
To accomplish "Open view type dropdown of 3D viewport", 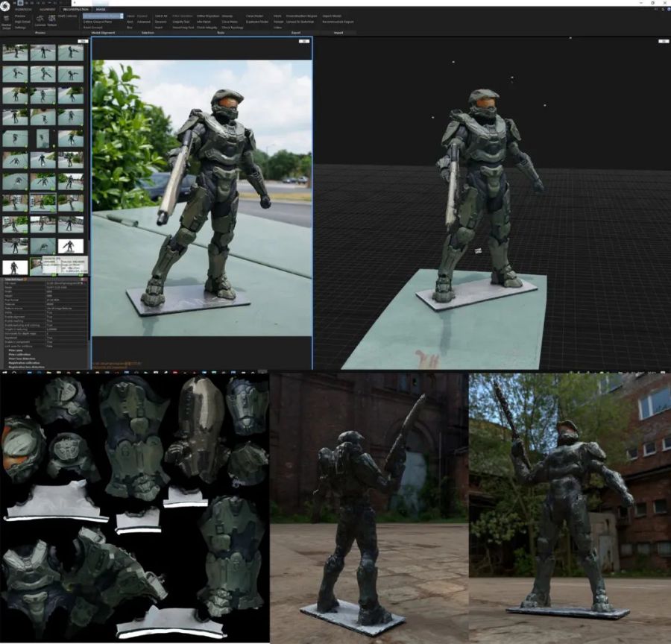I will tap(664, 41).
